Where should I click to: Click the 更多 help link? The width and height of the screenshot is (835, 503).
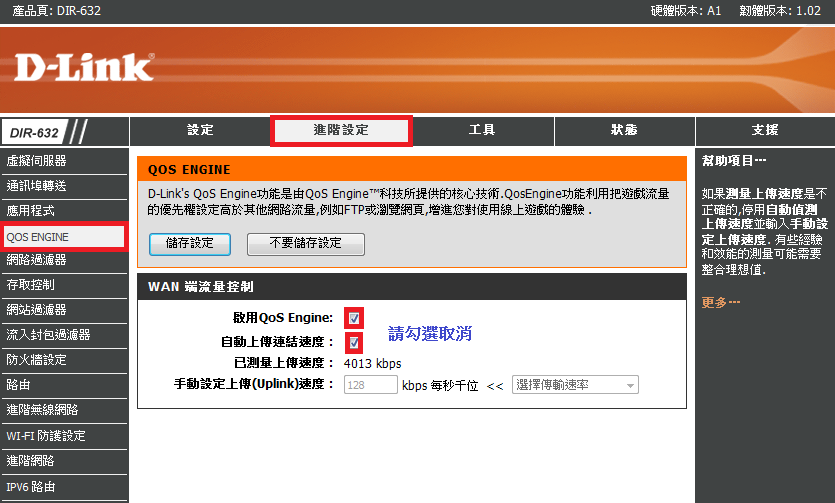tap(721, 302)
